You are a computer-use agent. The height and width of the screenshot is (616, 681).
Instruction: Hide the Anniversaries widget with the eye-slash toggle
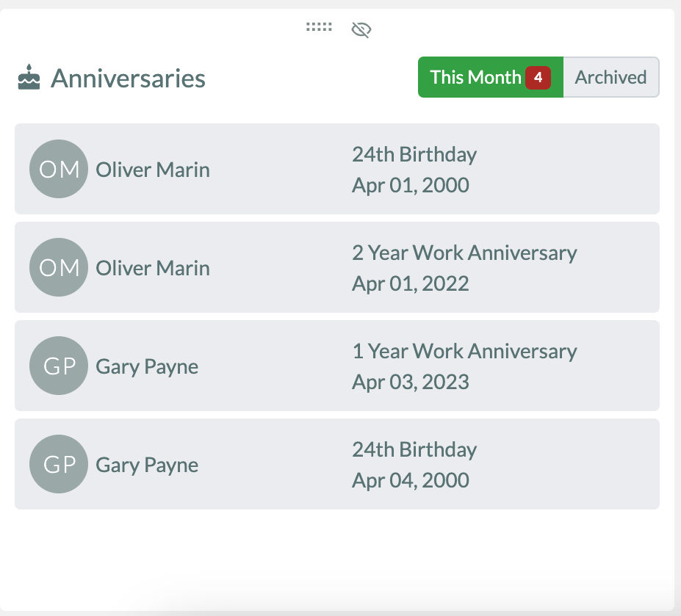361,29
